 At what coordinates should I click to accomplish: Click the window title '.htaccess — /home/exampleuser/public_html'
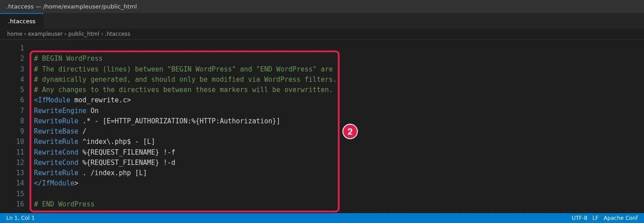[72, 7]
